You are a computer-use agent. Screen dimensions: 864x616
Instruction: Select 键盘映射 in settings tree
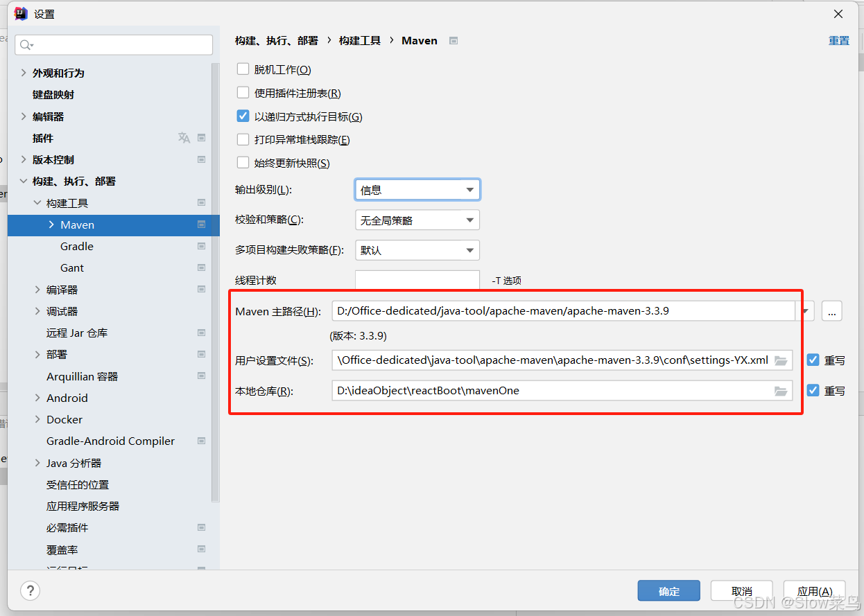(53, 95)
